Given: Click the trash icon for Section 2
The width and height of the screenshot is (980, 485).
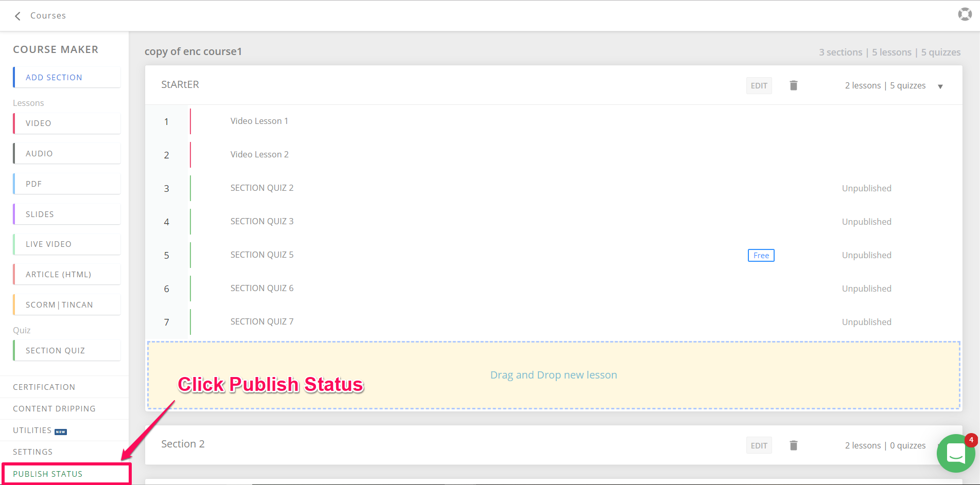Looking at the screenshot, I should point(793,445).
